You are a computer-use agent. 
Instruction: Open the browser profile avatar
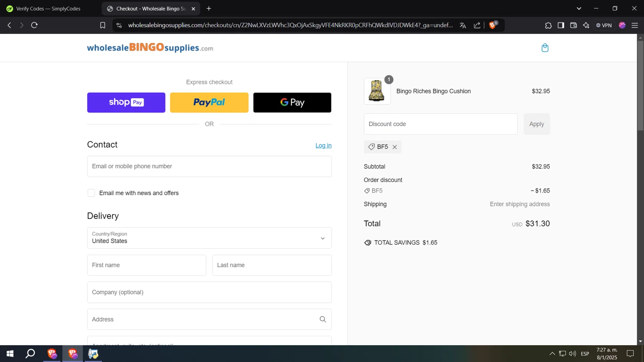622,25
